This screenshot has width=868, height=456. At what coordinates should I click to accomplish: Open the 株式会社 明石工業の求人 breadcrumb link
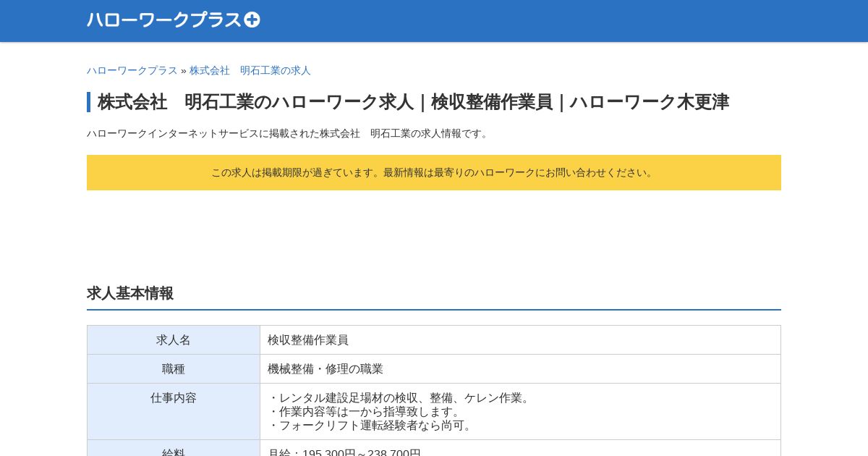point(250,70)
